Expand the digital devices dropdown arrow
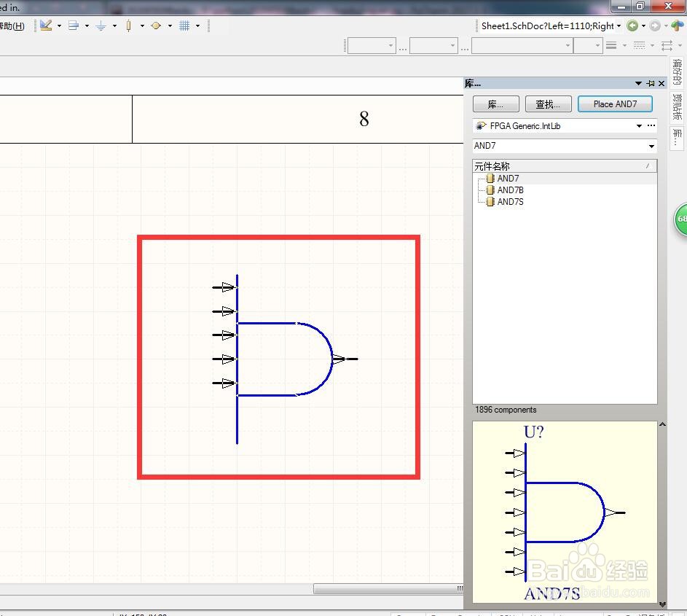The height and width of the screenshot is (616, 687). point(142,26)
